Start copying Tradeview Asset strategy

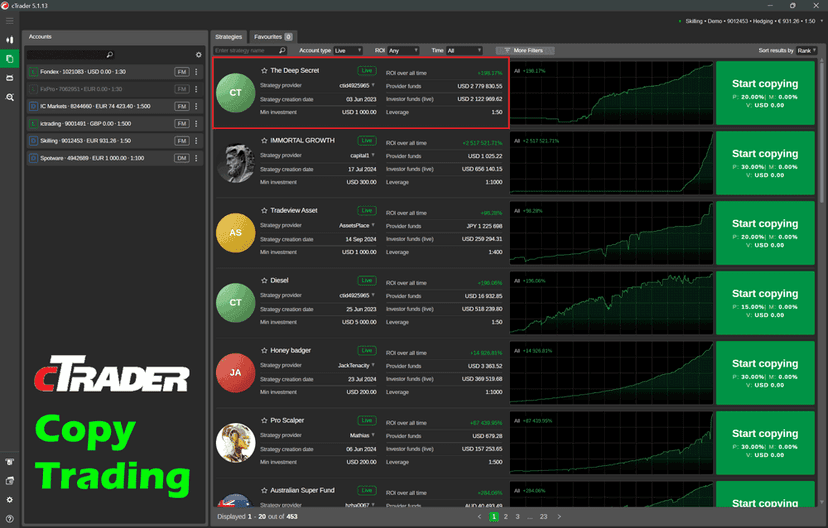point(765,233)
